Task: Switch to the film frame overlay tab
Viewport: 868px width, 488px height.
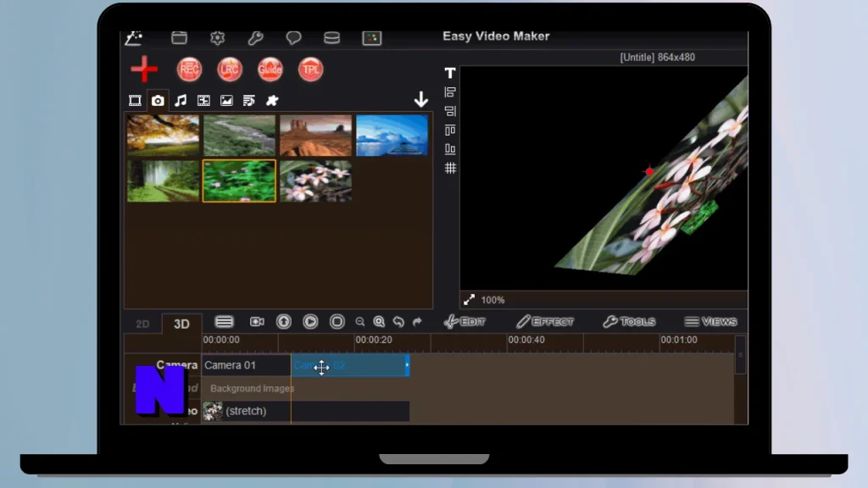Action: pos(203,100)
